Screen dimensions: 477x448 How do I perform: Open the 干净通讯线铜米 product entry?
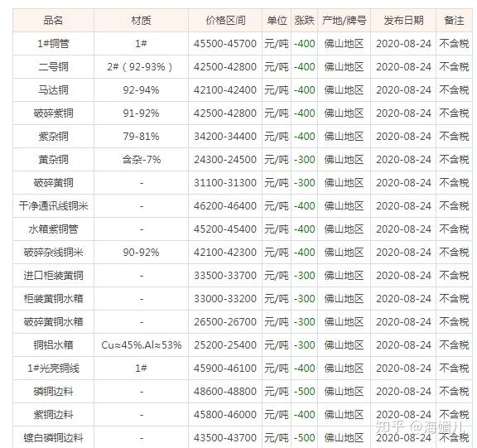[x=53, y=206]
